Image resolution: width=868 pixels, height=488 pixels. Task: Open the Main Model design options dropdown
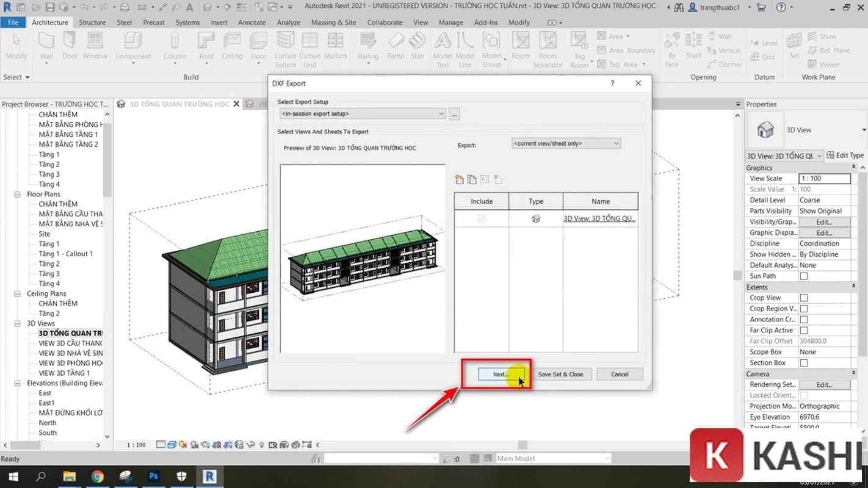coord(552,458)
